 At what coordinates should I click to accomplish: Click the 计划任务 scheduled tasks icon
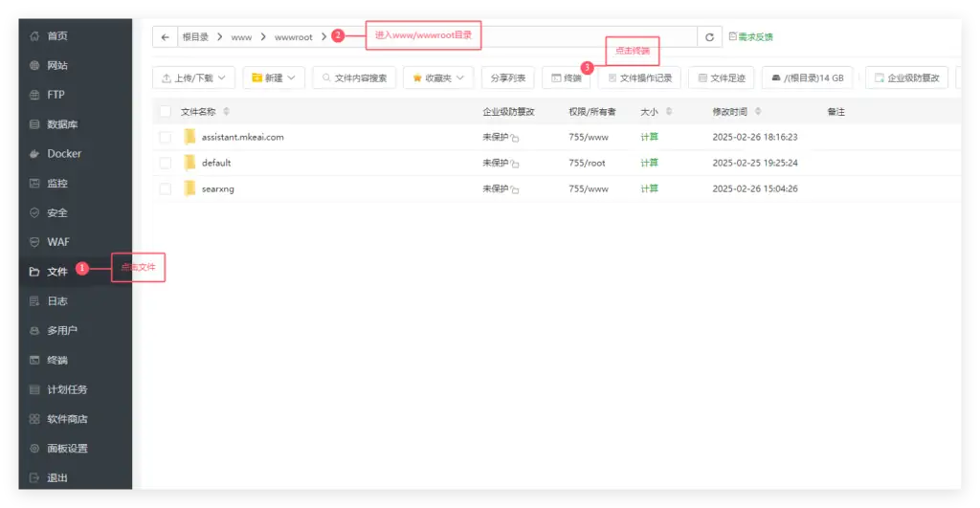click(x=34, y=389)
